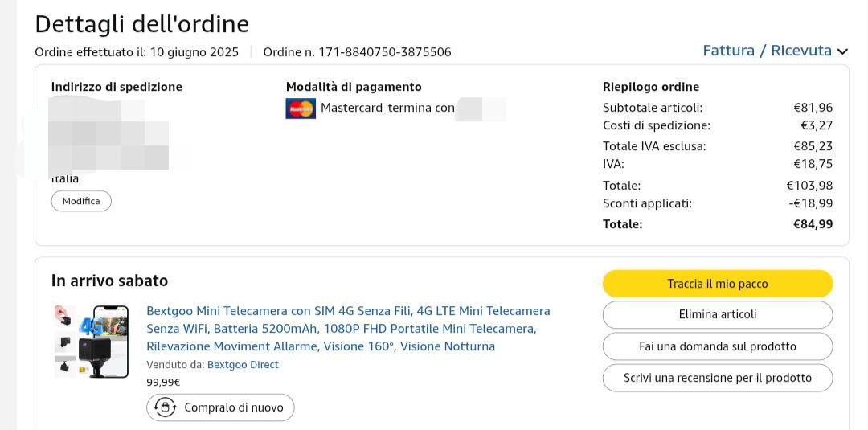Expand the Fattura / Ricevuta chevron arrow

[x=842, y=51]
